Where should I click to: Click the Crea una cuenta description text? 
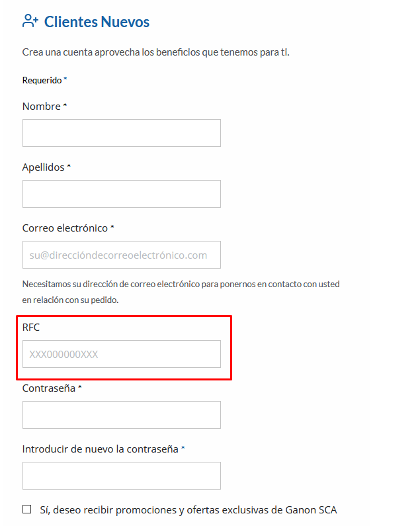(155, 52)
